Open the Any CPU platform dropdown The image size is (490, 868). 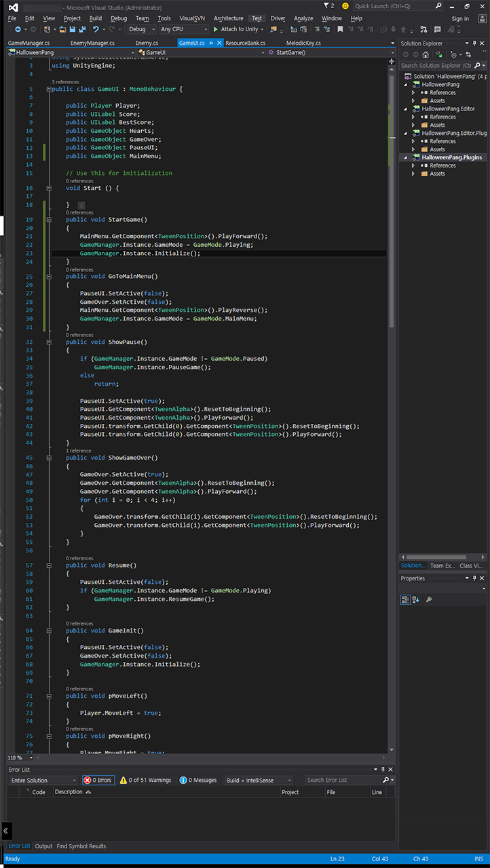(183, 30)
